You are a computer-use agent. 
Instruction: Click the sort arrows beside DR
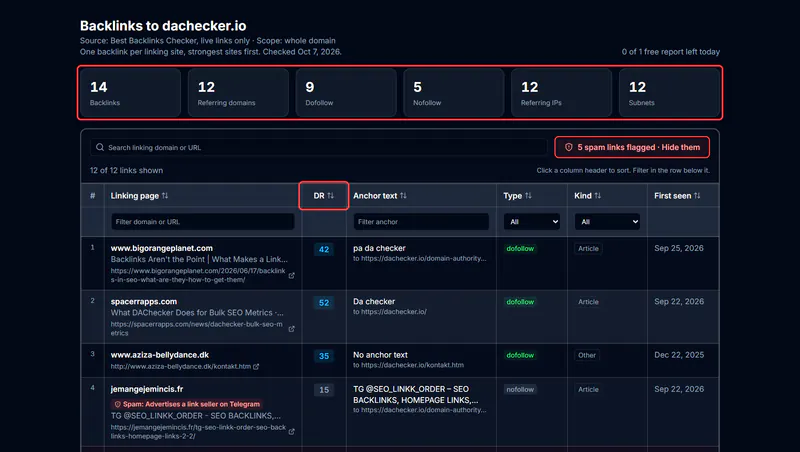tap(331, 195)
